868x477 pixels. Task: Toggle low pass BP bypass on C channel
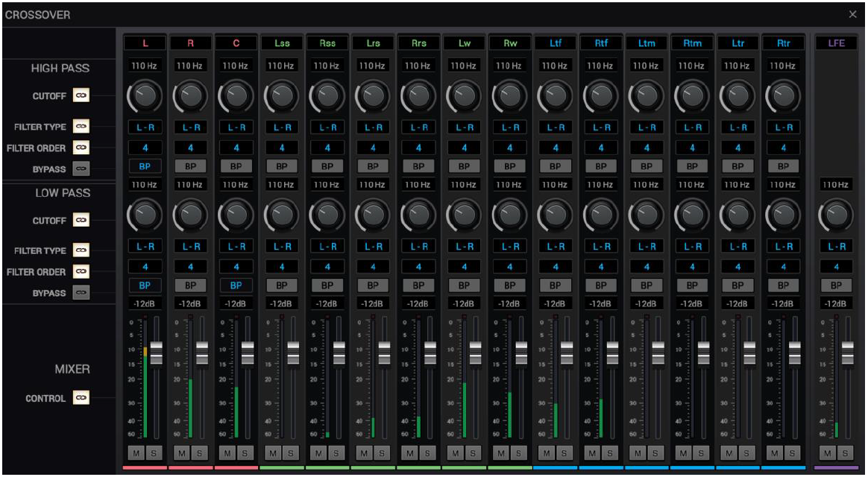[236, 285]
